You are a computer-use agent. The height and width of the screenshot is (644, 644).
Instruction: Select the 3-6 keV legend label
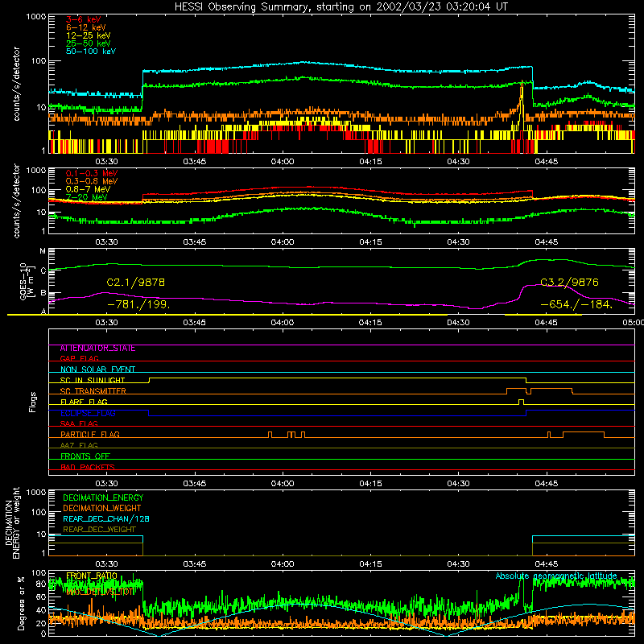(84, 19)
